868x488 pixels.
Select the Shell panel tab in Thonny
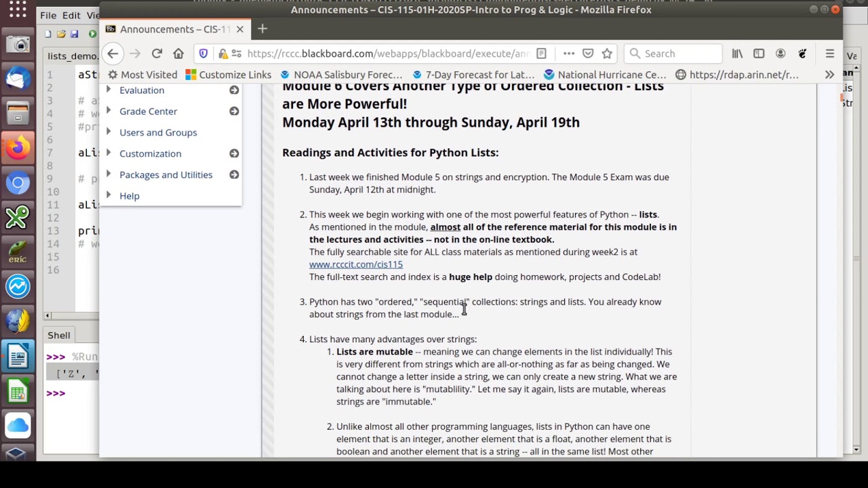coord(58,335)
